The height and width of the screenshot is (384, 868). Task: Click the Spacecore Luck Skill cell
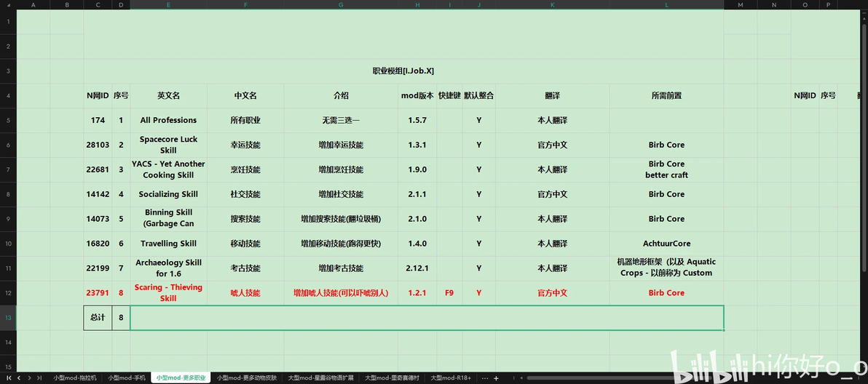click(x=168, y=145)
